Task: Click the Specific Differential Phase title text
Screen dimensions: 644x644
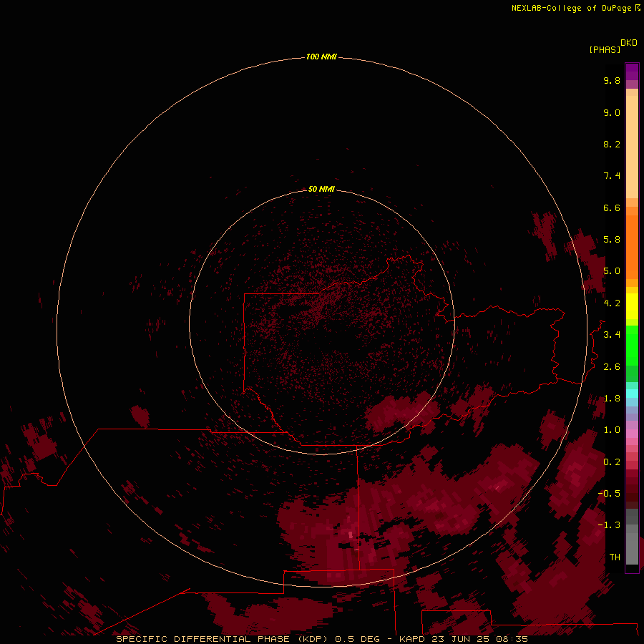Action: click(321, 639)
